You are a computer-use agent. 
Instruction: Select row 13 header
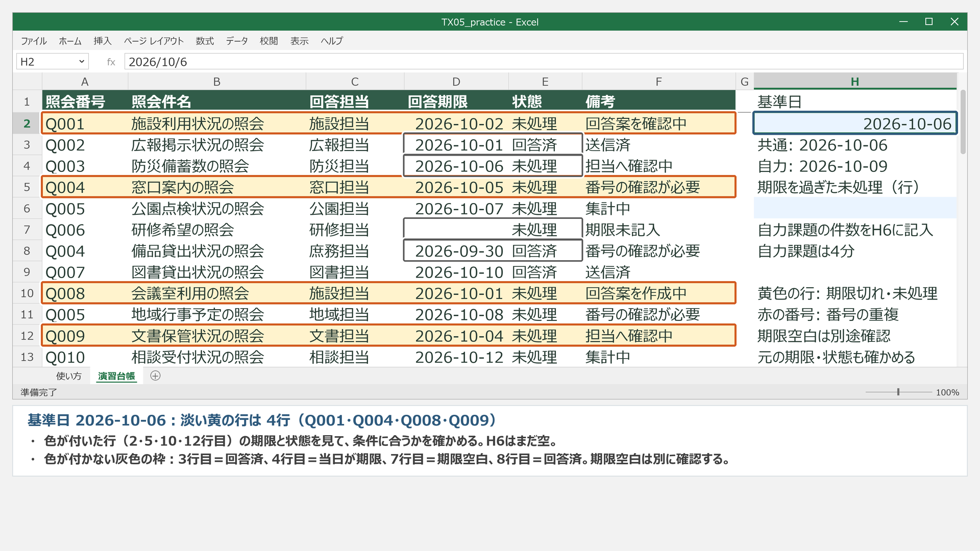(x=27, y=357)
